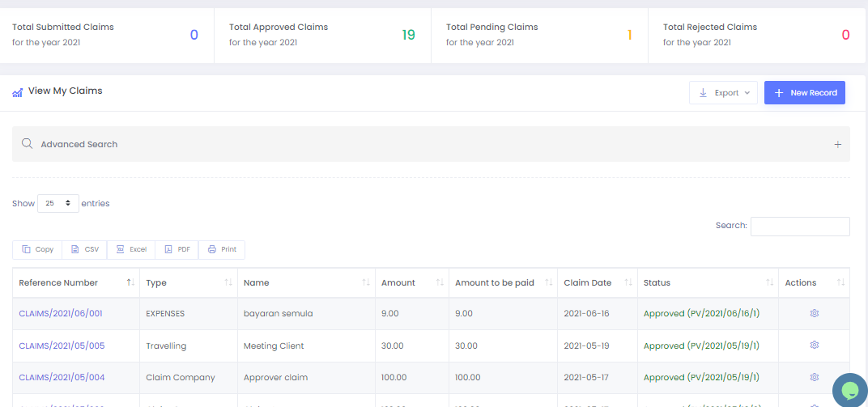The height and width of the screenshot is (407, 868).
Task: Sort by Name column arrows
Action: point(366,282)
